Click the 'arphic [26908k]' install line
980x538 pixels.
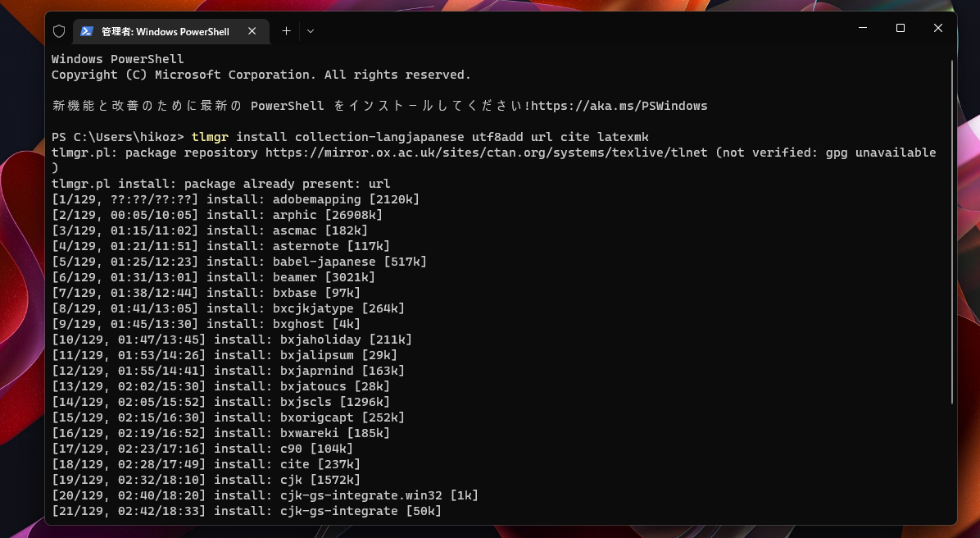pyautogui.click(x=217, y=215)
